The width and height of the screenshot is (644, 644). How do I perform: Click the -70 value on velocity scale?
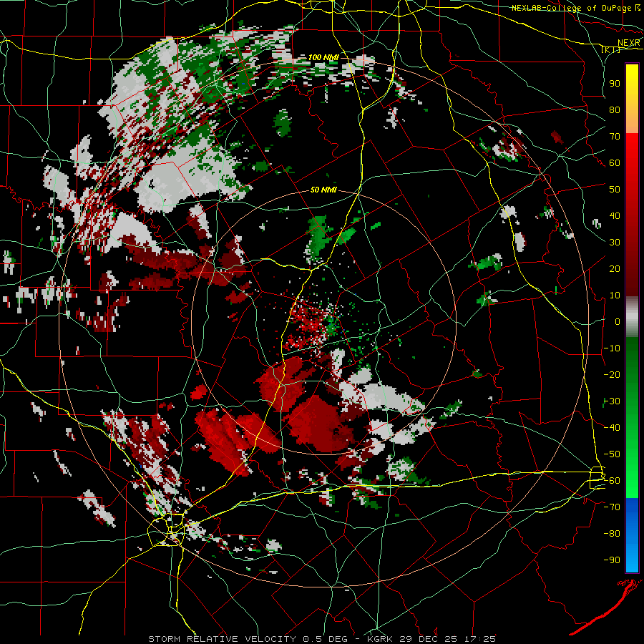point(612,507)
